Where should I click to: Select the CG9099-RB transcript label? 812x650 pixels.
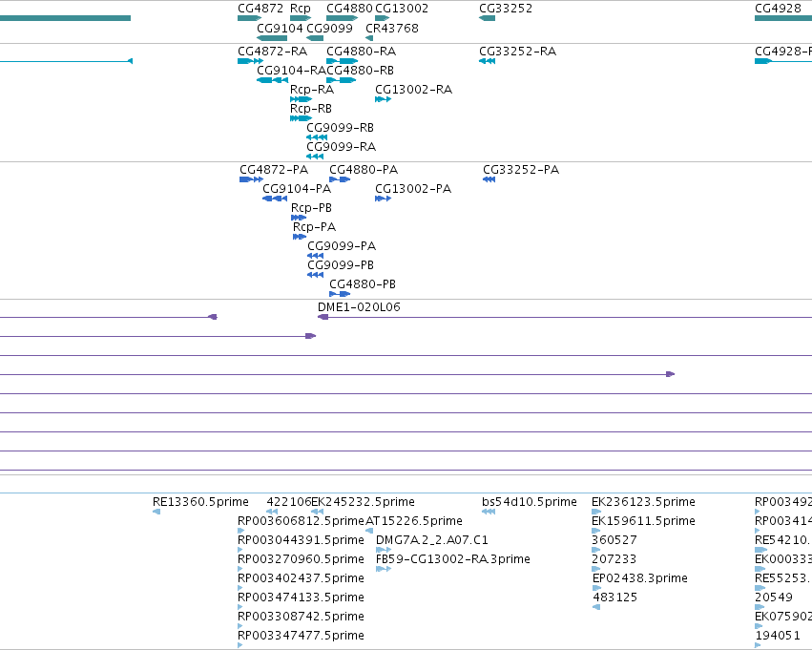coord(341,127)
